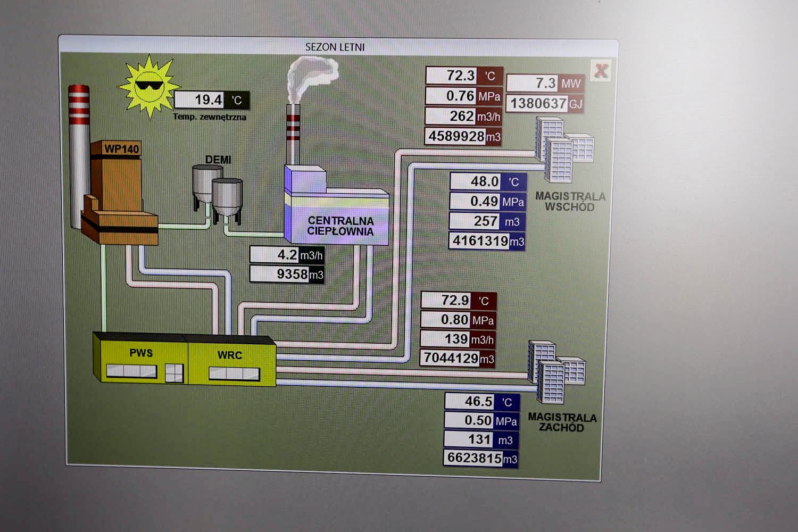This screenshot has width=798, height=532.
Task: Select the 1380637 GJ energy counter
Action: [545, 103]
